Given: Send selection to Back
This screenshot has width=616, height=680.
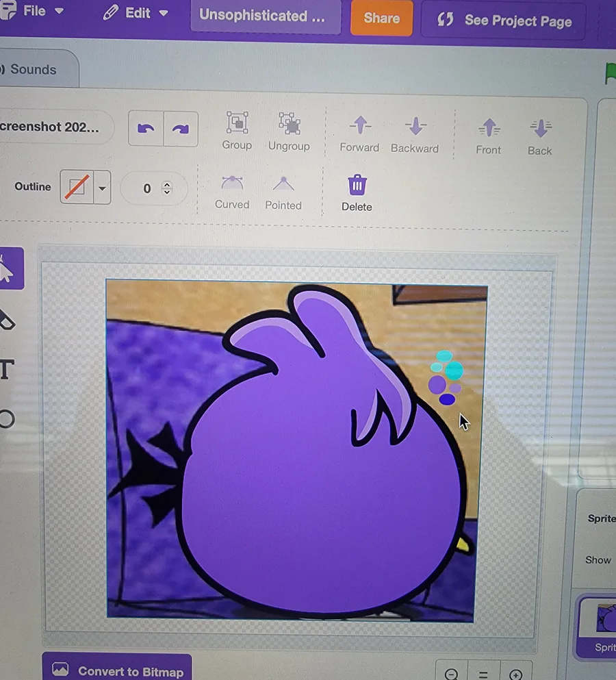Looking at the screenshot, I should coord(540,138).
